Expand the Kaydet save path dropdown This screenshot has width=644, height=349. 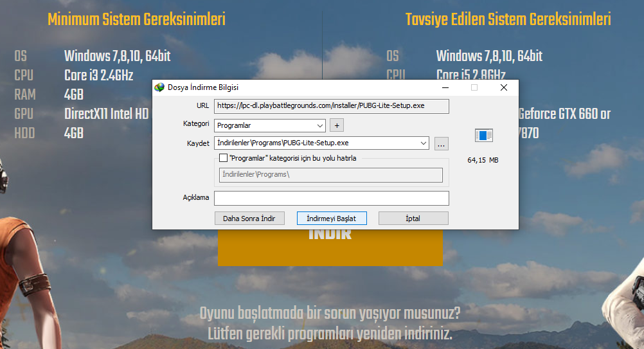click(x=424, y=143)
